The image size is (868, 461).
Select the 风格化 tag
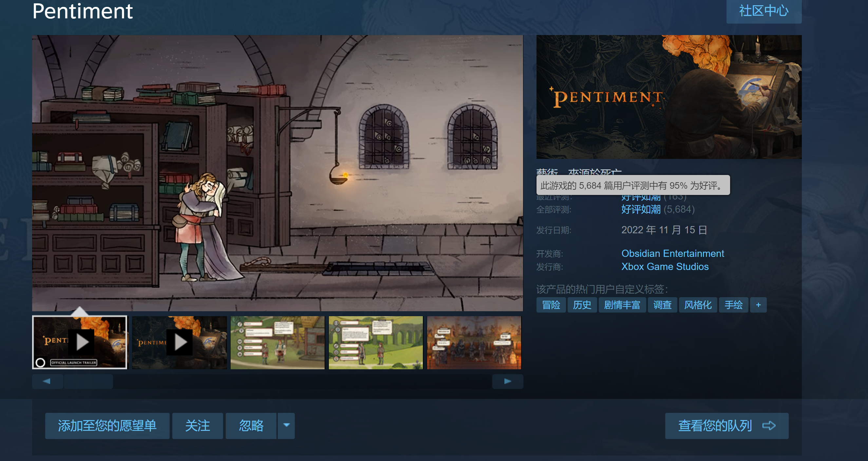tap(698, 305)
